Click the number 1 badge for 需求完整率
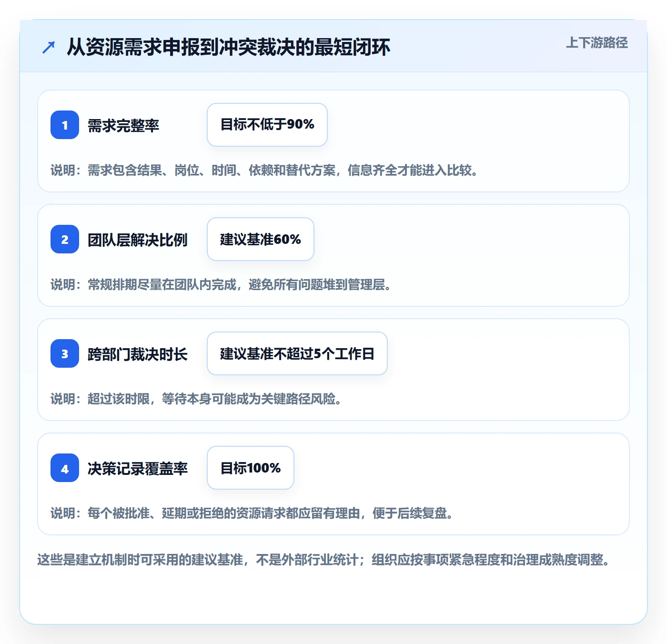The height and width of the screenshot is (644, 667). [x=65, y=125]
